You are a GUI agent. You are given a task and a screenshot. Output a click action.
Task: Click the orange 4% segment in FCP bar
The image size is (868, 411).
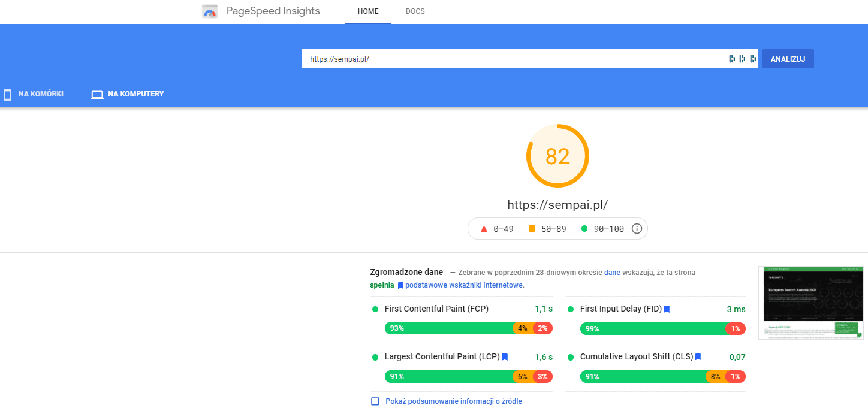click(523, 328)
